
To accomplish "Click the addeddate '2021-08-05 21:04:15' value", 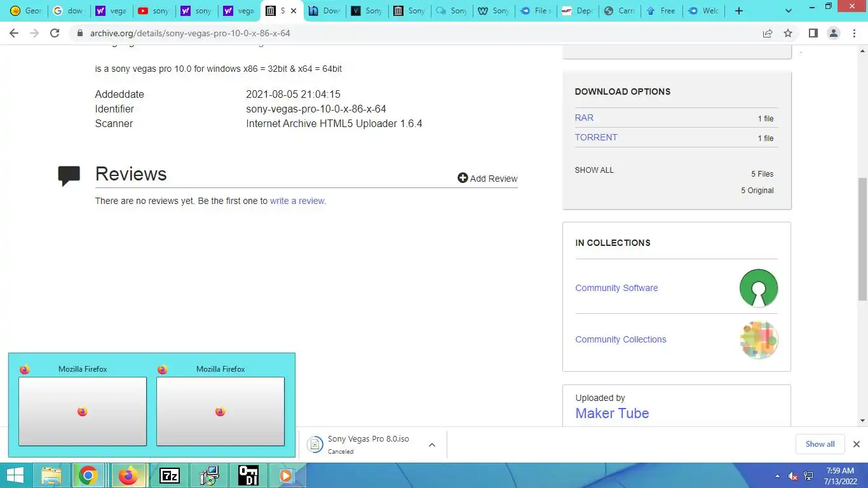I will tap(293, 94).
